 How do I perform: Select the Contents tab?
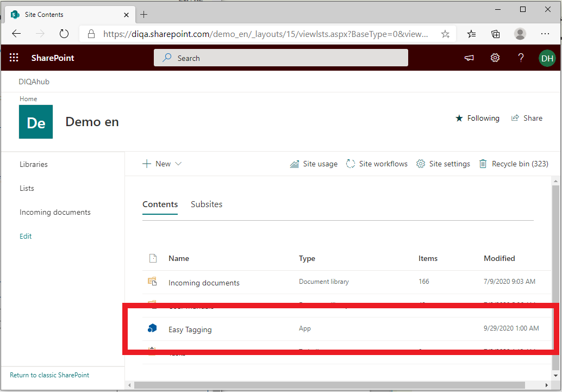[160, 204]
